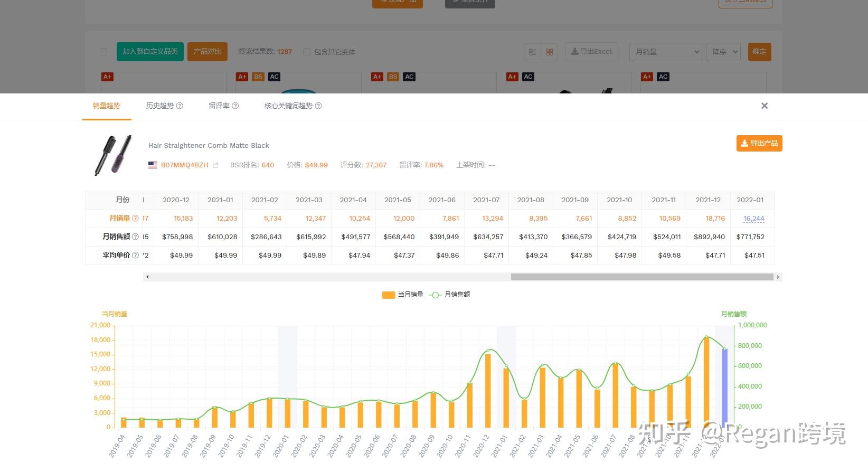
Task: Click the 16,244 sales figure for 2022-01
Action: click(x=754, y=218)
